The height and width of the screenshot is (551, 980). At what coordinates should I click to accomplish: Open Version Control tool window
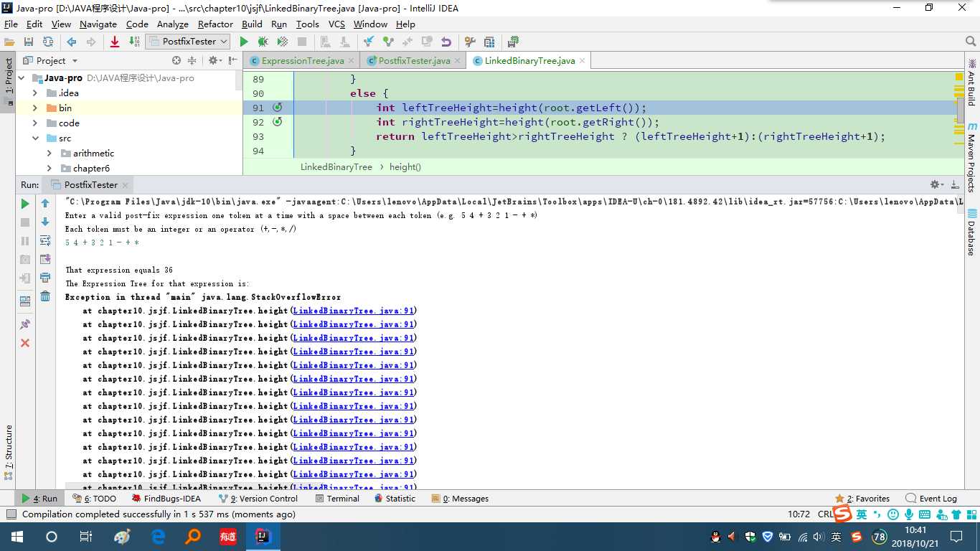(x=258, y=499)
